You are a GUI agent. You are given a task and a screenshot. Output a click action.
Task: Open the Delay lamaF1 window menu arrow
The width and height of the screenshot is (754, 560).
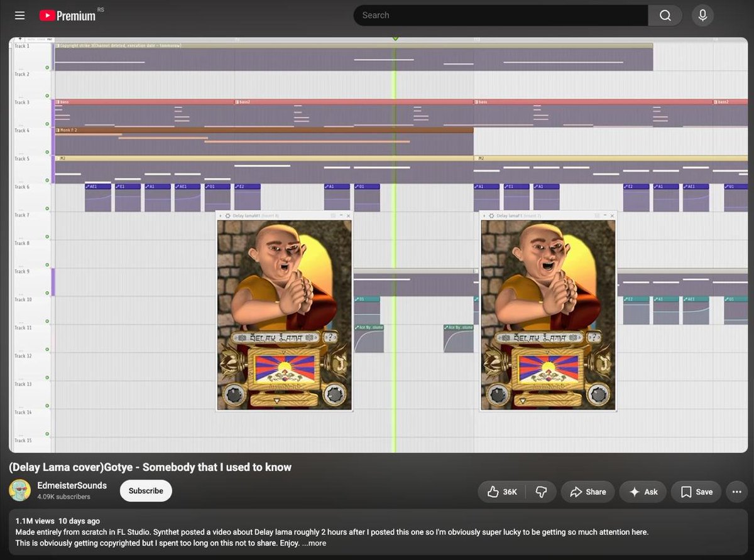click(x=484, y=215)
